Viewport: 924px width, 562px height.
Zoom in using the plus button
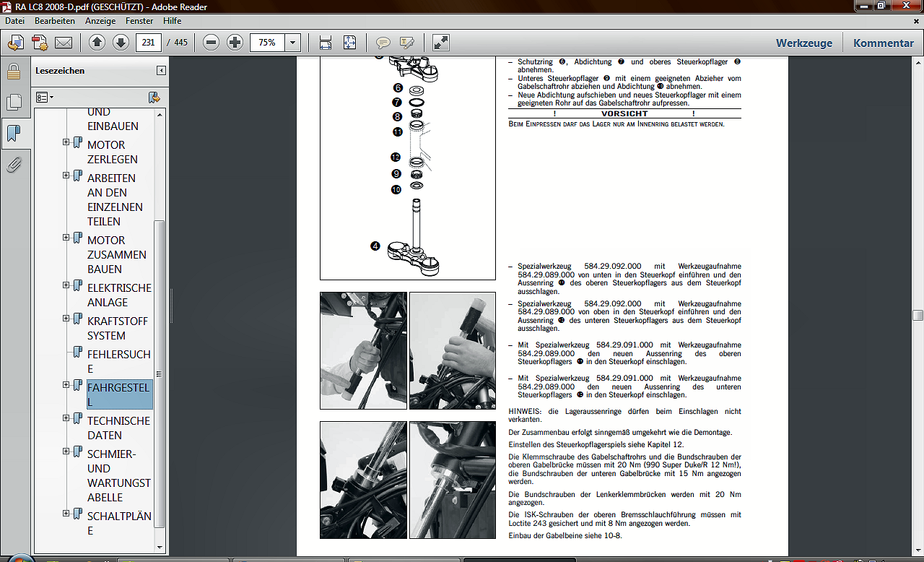pos(235,43)
